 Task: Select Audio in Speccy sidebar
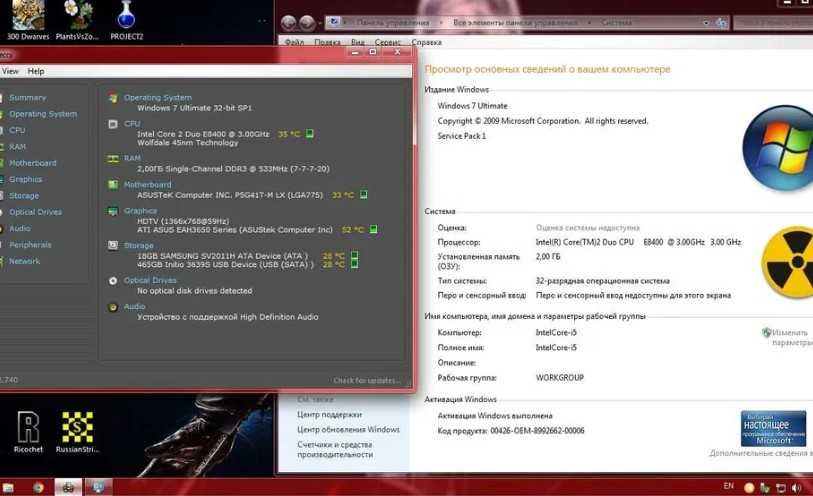pyautogui.click(x=20, y=228)
